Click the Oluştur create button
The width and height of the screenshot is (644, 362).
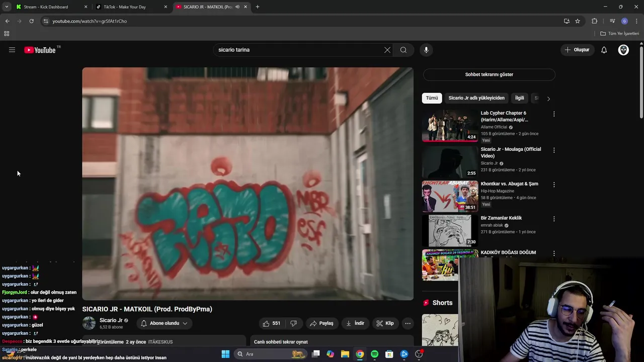(577, 50)
